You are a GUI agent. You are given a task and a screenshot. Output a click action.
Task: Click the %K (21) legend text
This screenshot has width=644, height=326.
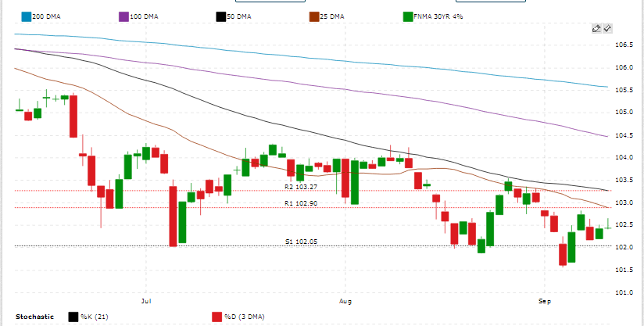pyautogui.click(x=94, y=317)
